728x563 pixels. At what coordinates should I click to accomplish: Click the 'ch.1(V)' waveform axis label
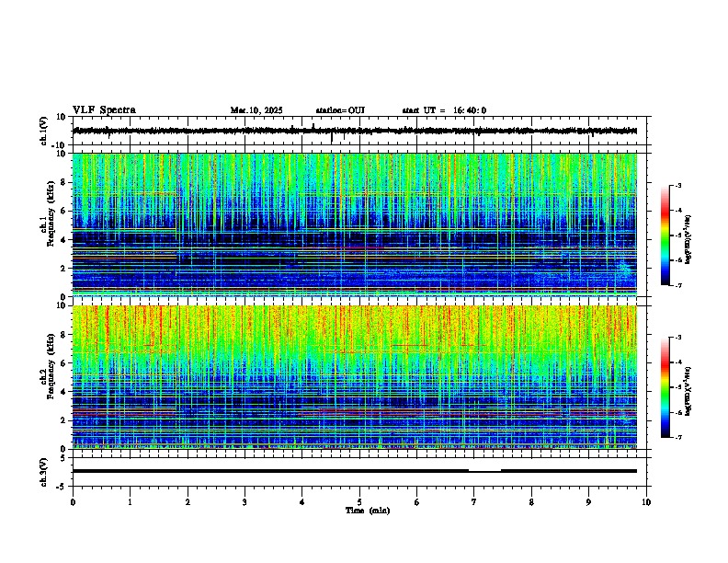[x=44, y=131]
